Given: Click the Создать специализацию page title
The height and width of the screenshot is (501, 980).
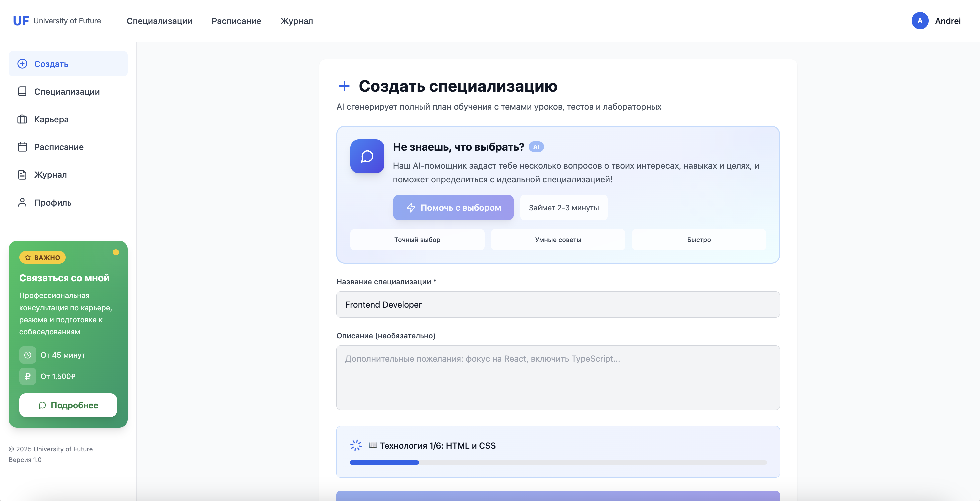Looking at the screenshot, I should (x=458, y=86).
